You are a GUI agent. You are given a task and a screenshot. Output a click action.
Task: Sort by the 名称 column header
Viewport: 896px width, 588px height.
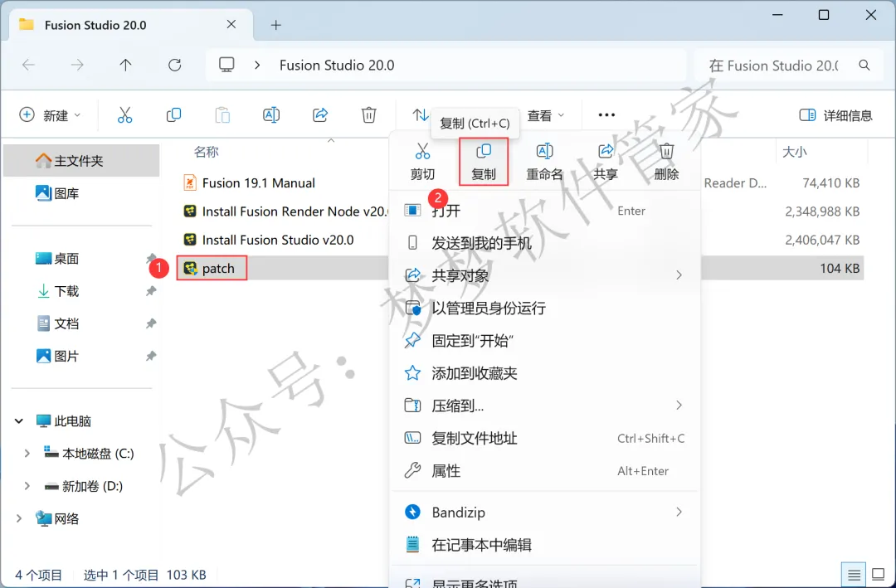[x=207, y=152]
